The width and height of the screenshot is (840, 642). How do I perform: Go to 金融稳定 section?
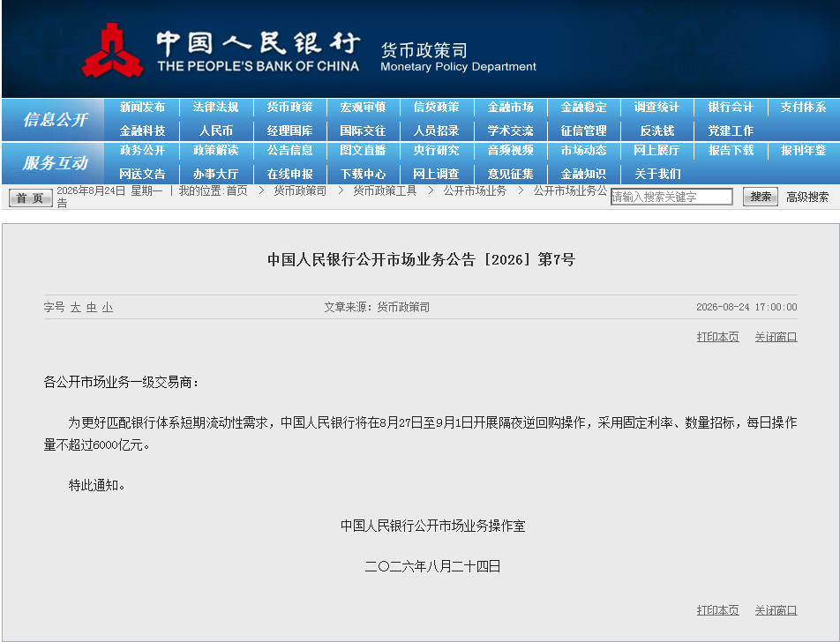[x=583, y=107]
